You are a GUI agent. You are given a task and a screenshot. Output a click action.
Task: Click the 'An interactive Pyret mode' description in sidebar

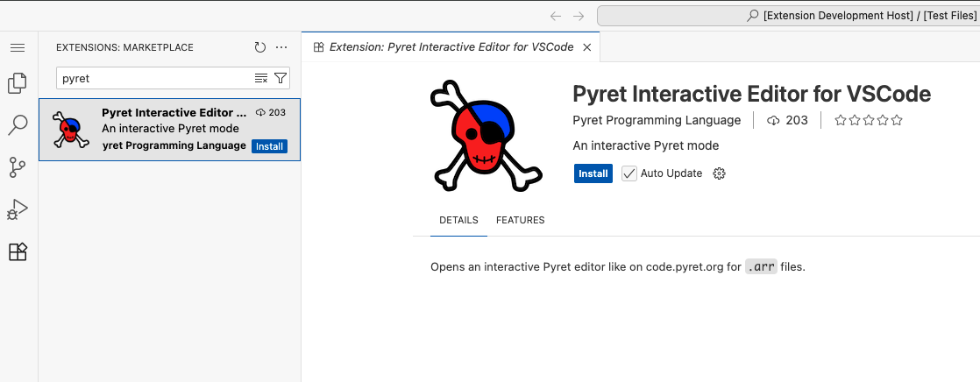coord(170,129)
